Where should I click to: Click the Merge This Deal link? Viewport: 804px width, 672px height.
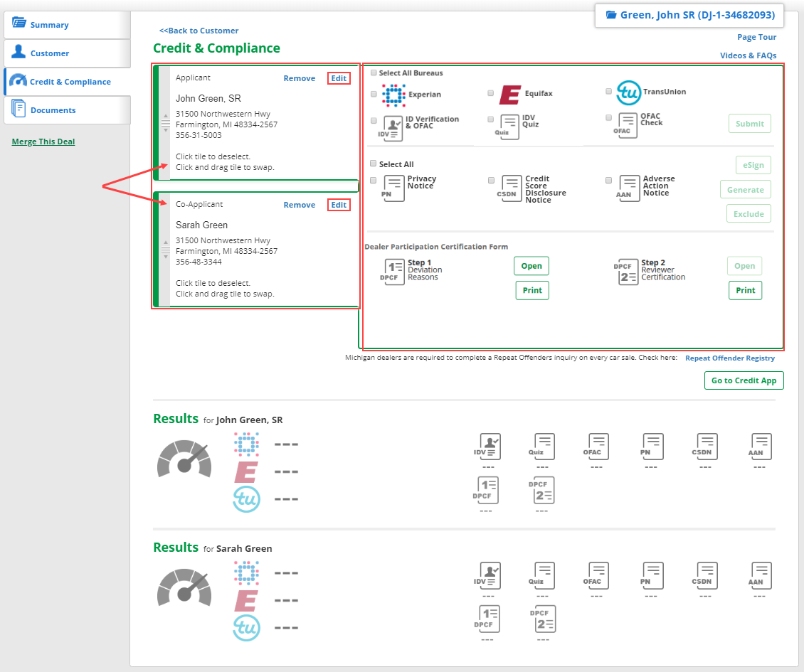[43, 142]
